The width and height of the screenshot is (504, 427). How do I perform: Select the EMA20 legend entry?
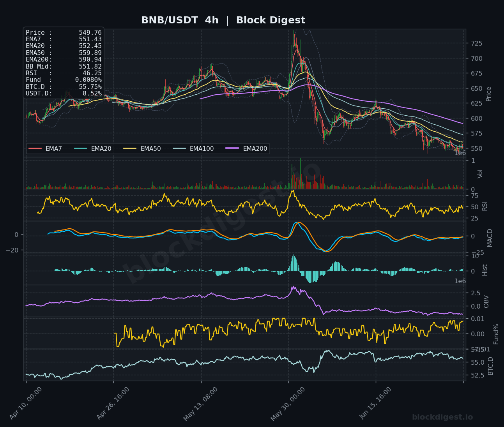click(x=92, y=148)
